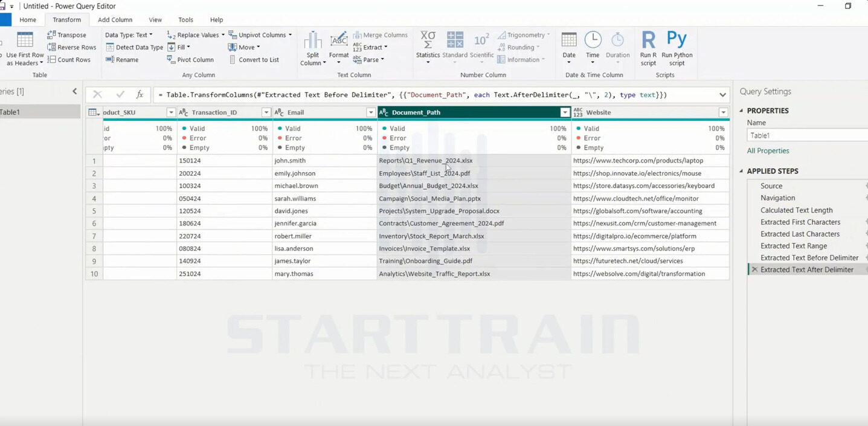The image size is (868, 426).
Task: Switch to the Add Column tab
Action: point(115,20)
